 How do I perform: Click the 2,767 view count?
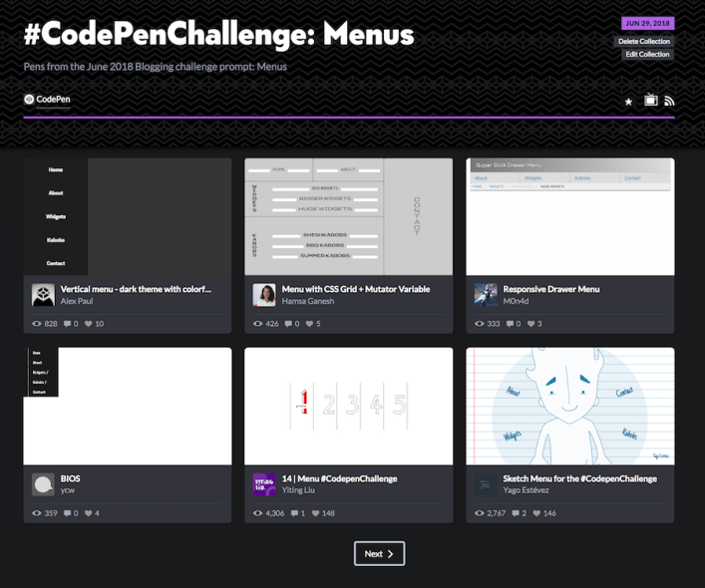click(x=496, y=513)
